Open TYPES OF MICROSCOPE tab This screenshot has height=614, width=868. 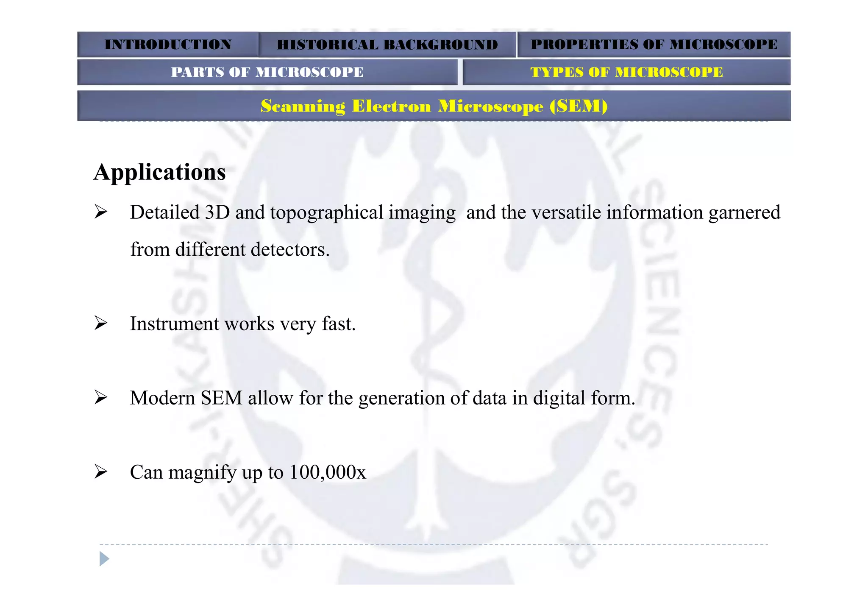[626, 72]
